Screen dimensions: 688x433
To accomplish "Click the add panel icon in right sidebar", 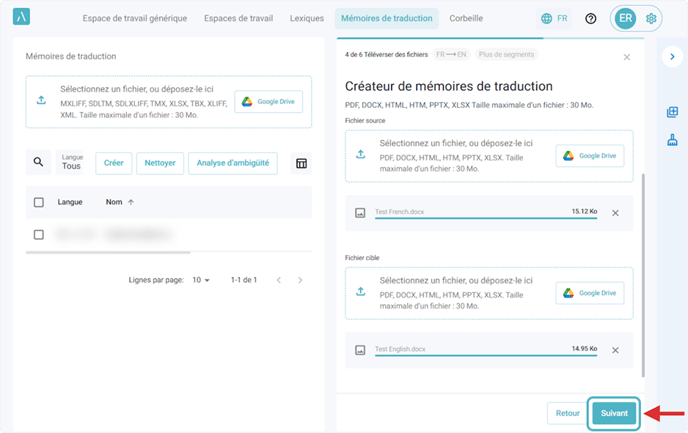I will [x=672, y=112].
